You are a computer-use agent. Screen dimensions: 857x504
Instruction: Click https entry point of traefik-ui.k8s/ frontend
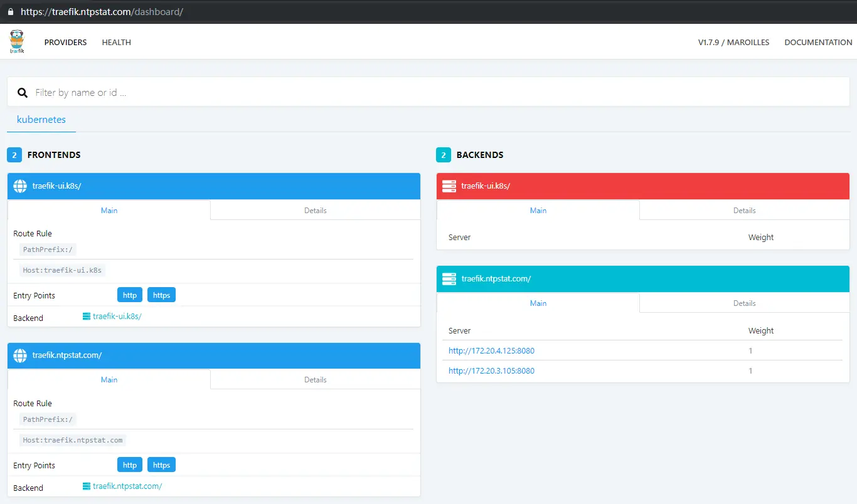(161, 295)
